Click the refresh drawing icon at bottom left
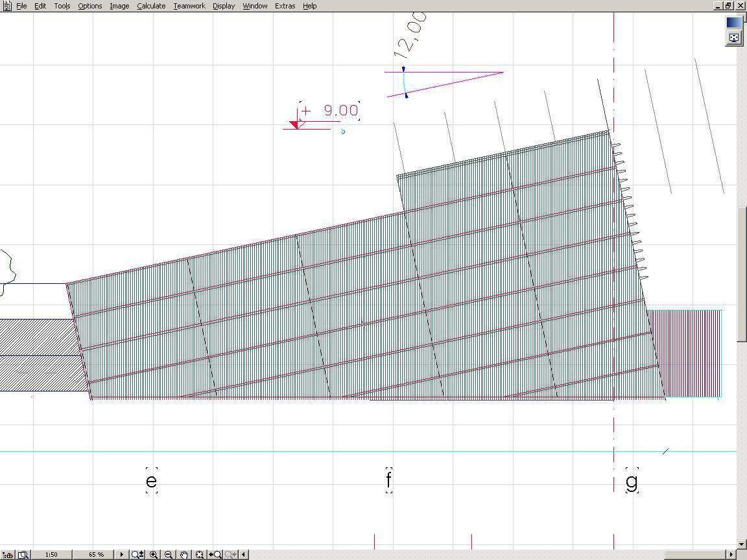Screen dimensions: 747x560 [6, 554]
